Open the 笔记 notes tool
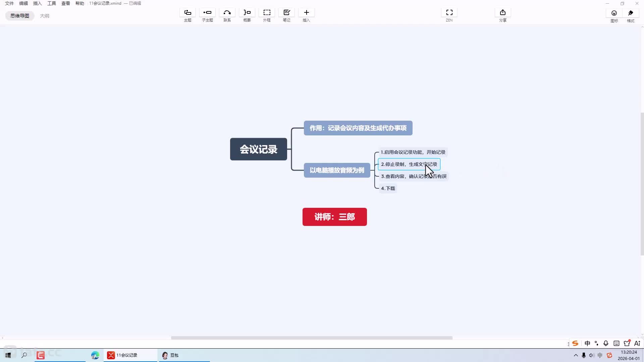The width and height of the screenshot is (644, 362). [x=286, y=13]
